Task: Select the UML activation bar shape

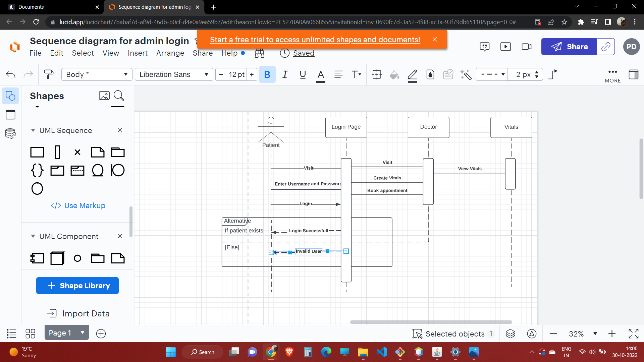Action: [x=57, y=152]
